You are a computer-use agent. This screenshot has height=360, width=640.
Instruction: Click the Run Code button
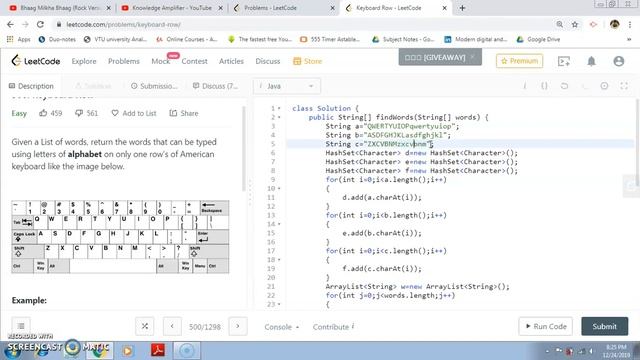[545, 326]
